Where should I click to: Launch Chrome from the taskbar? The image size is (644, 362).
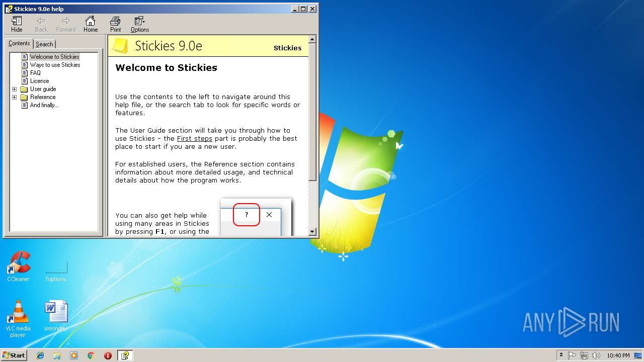[x=91, y=355]
